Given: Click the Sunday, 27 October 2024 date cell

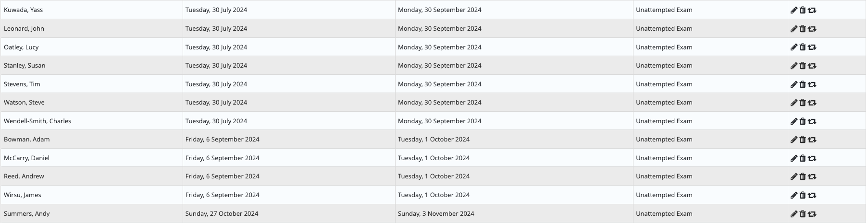Looking at the screenshot, I should coord(222,213).
